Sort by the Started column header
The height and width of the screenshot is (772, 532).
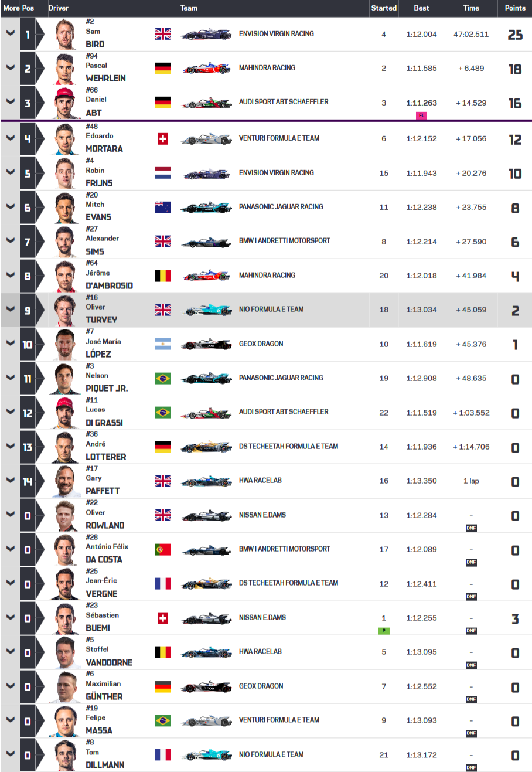[x=384, y=8]
